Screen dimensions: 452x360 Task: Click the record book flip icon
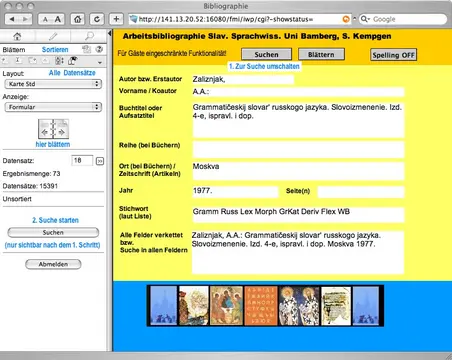point(53,129)
